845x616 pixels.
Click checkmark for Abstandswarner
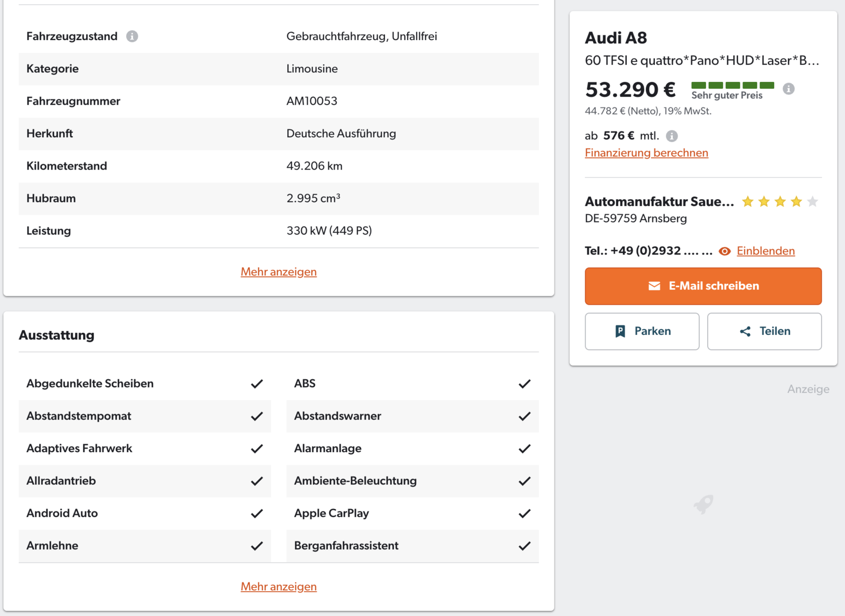tap(524, 416)
